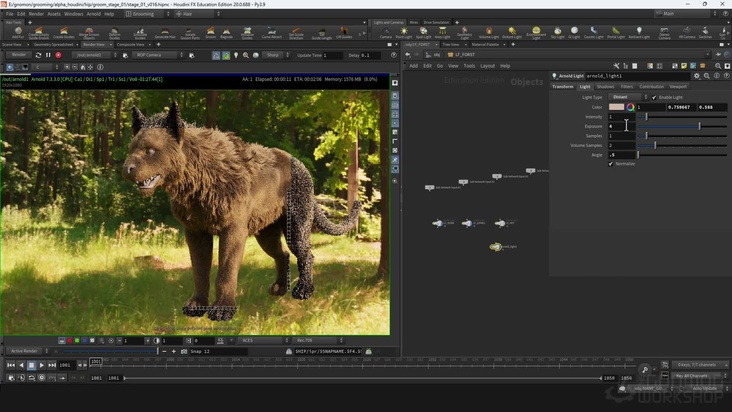
Task: Select the Reguide shelf tool
Action: tap(226, 33)
